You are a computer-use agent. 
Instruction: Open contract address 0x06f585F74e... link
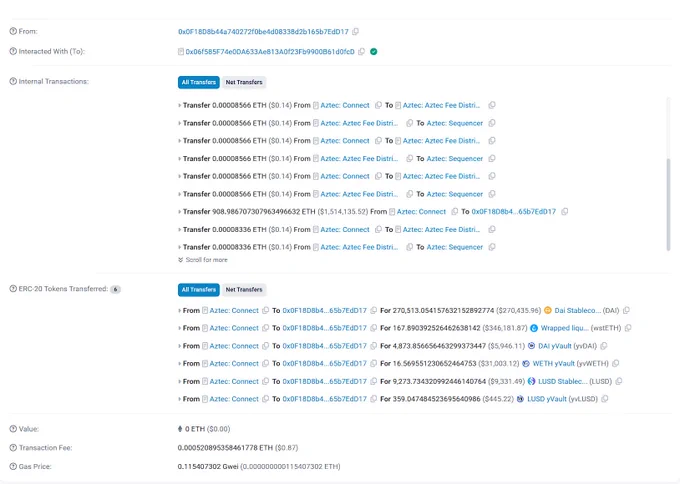(270, 52)
